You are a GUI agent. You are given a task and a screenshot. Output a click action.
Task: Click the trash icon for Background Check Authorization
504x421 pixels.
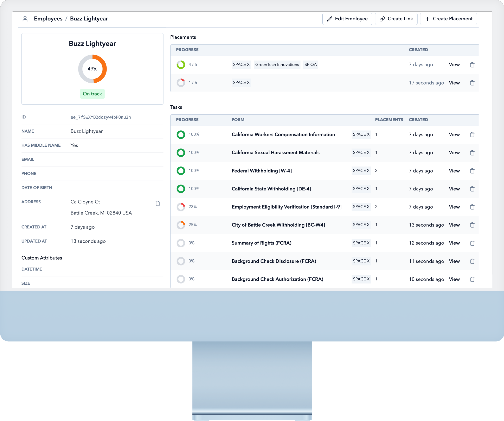click(472, 279)
